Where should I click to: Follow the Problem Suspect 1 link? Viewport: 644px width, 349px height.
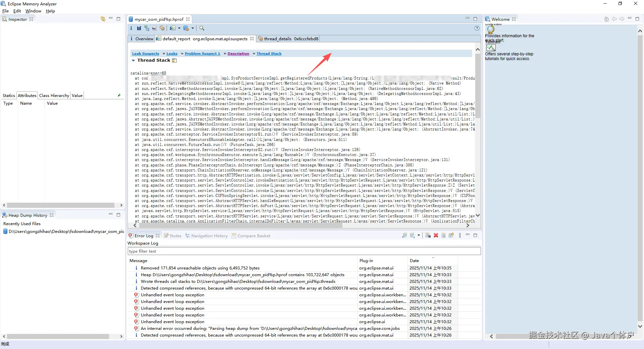203,54
